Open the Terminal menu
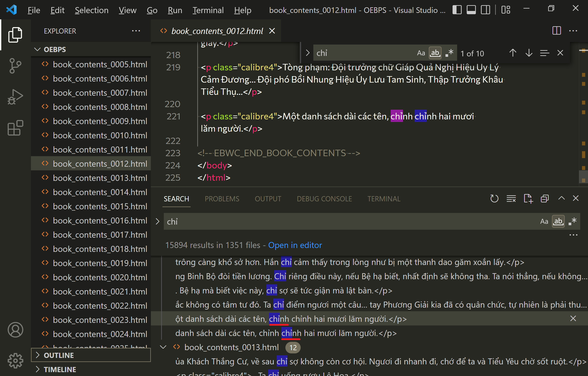This screenshot has height=376, width=588. coord(208,10)
